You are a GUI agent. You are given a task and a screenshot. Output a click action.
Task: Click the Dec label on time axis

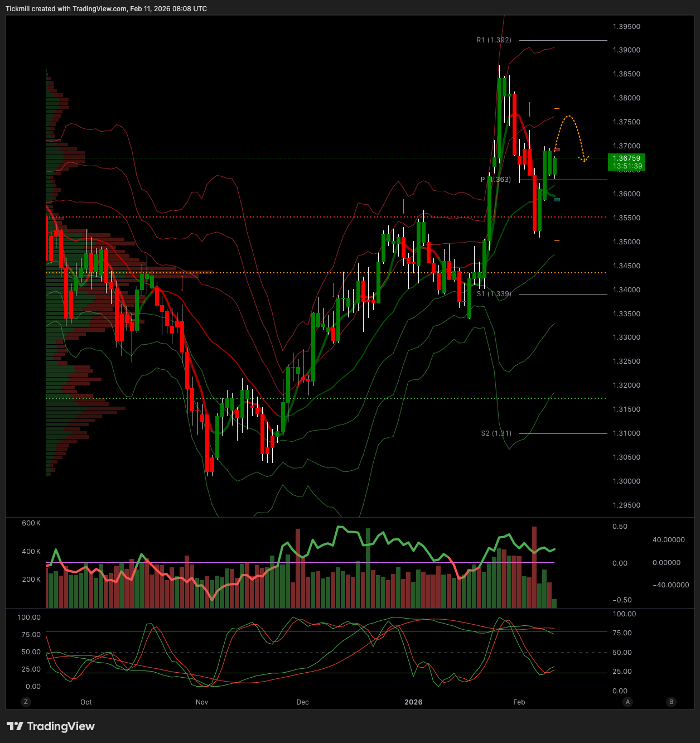(x=302, y=702)
